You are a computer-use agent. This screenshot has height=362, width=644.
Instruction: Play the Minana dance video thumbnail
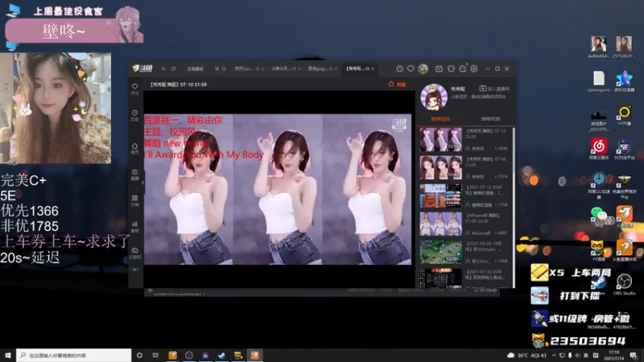click(x=440, y=224)
